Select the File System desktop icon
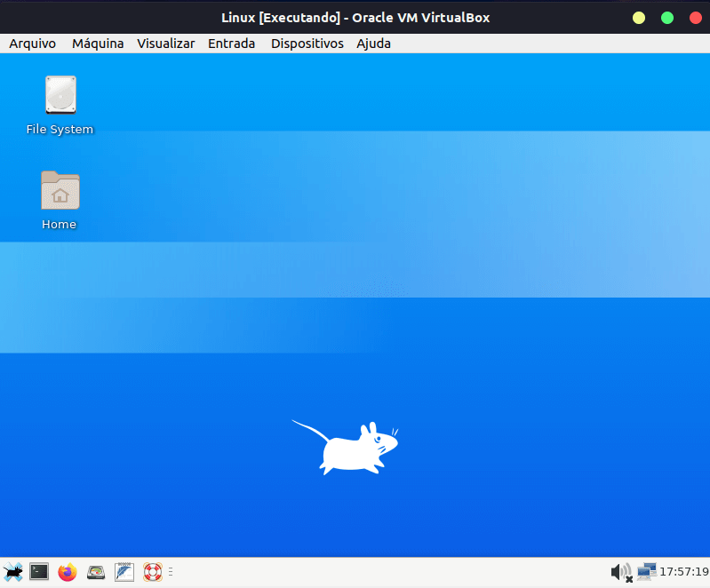710x588 pixels. [60, 95]
